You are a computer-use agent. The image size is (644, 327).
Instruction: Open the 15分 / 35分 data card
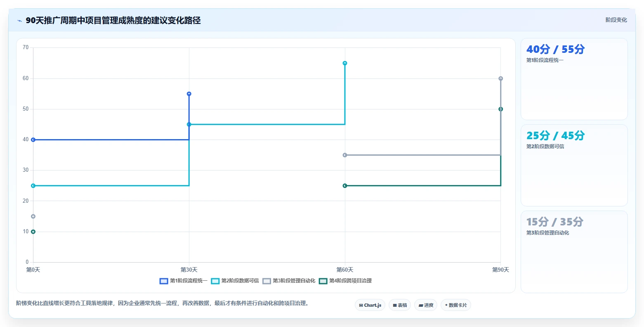pos(574,252)
